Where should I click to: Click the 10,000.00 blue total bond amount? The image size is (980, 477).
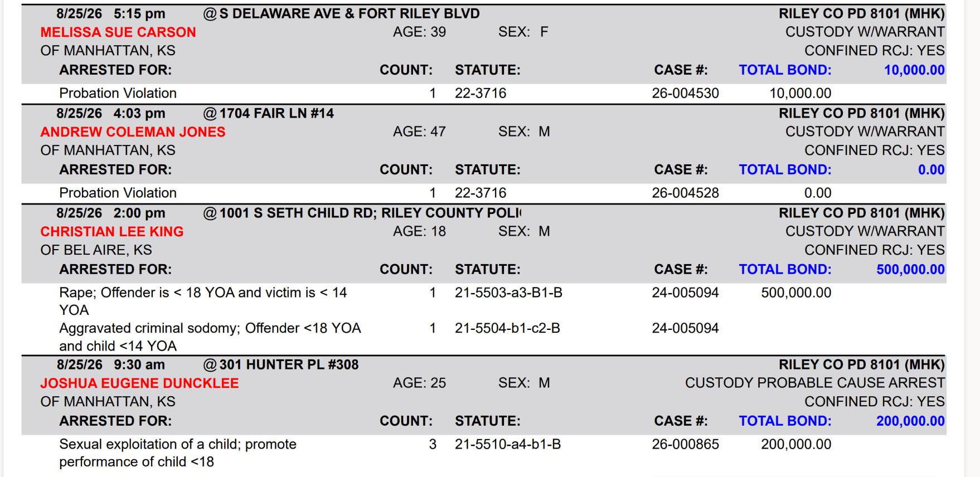914,70
